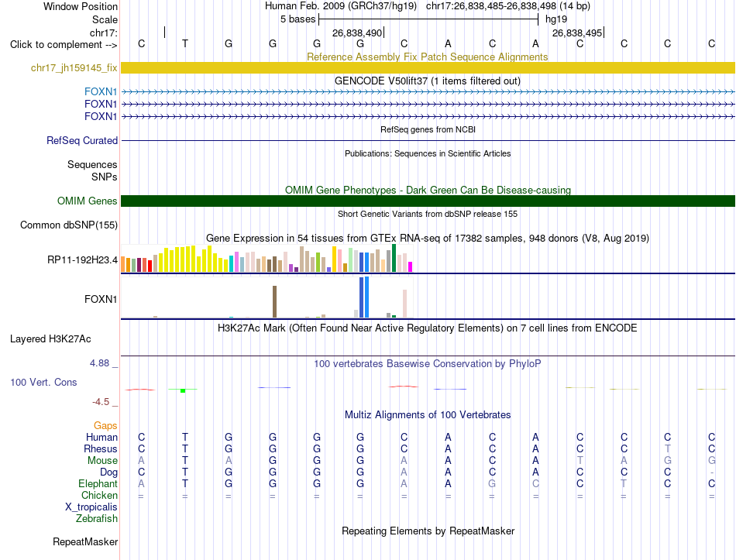
Task: Click the 26,838,495 ruler coordinate
Action: [x=577, y=33]
